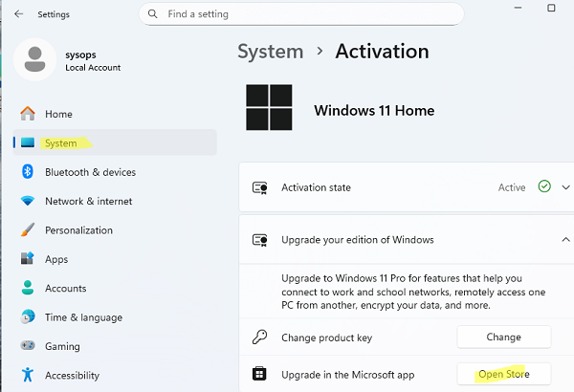This screenshot has width=574, height=392.
Task: Minimize the Settings window
Action: pyautogui.click(x=518, y=8)
